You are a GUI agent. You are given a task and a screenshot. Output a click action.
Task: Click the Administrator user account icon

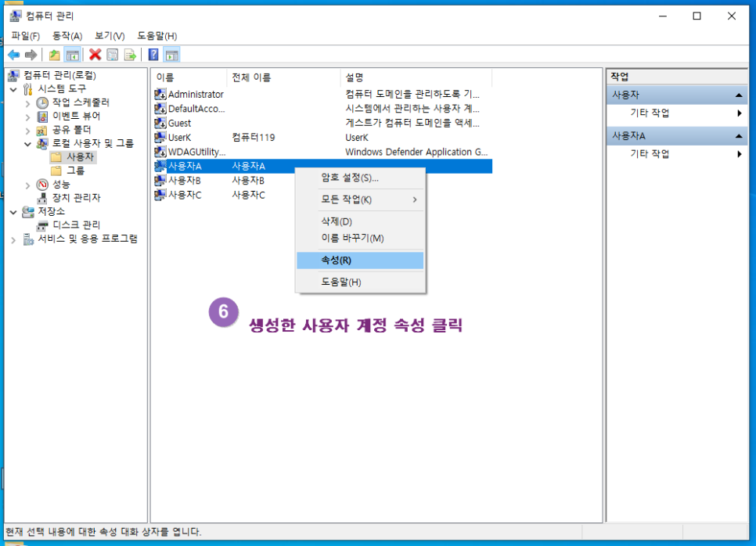(x=160, y=94)
